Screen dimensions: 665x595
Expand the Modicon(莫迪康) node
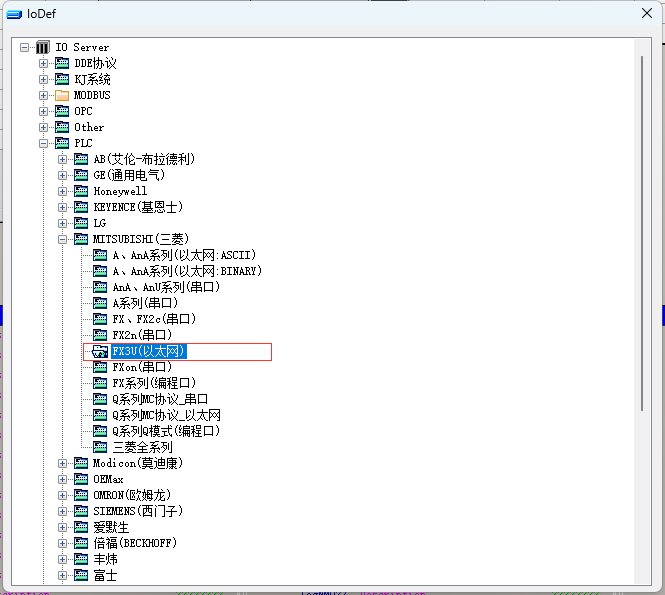(x=62, y=464)
